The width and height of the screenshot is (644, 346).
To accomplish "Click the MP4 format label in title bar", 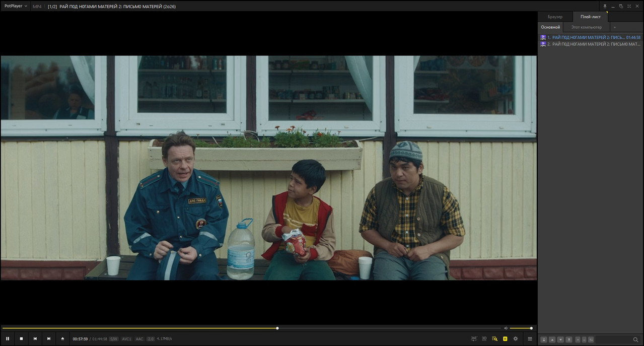I will point(37,7).
